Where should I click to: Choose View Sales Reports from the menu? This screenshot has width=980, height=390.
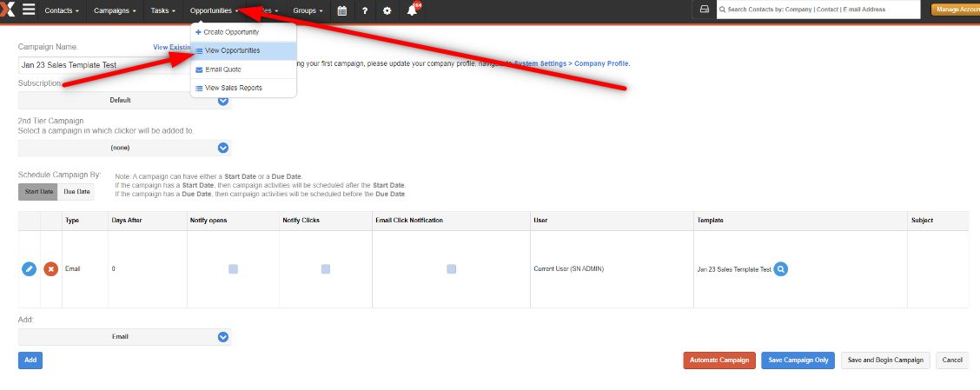pyautogui.click(x=243, y=88)
